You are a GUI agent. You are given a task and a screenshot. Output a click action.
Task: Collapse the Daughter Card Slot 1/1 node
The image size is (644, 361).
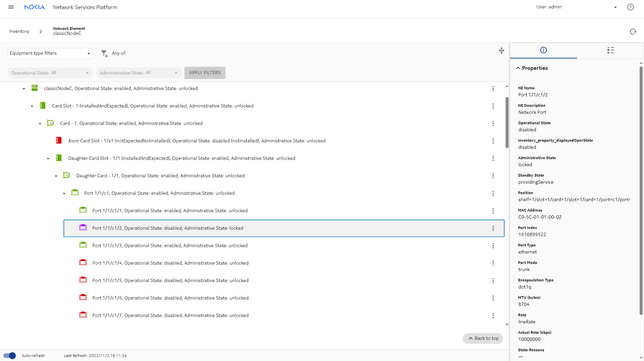[48, 159]
